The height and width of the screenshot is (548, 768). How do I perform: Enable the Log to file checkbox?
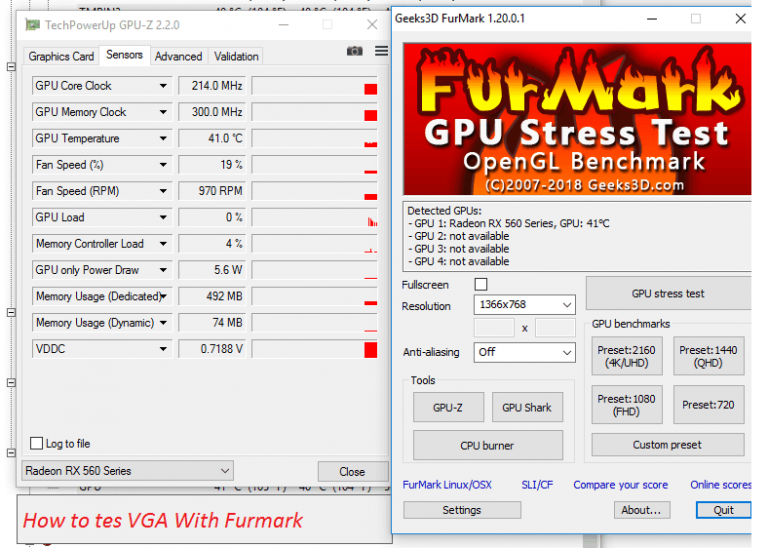tap(37, 443)
